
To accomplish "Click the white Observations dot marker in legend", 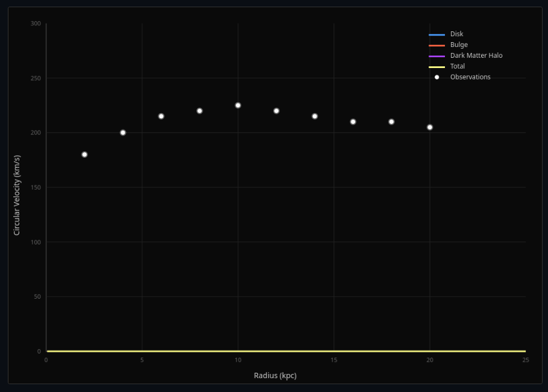I will (438, 77).
